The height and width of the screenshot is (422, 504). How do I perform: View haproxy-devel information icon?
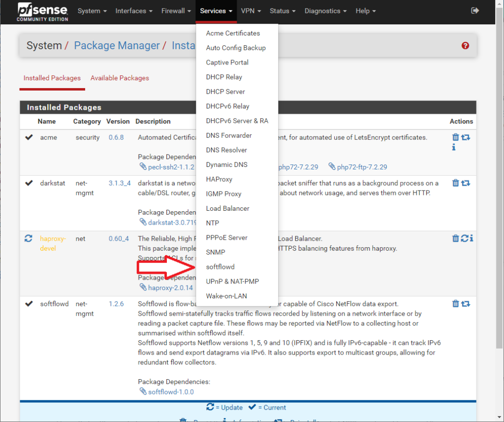tap(472, 238)
